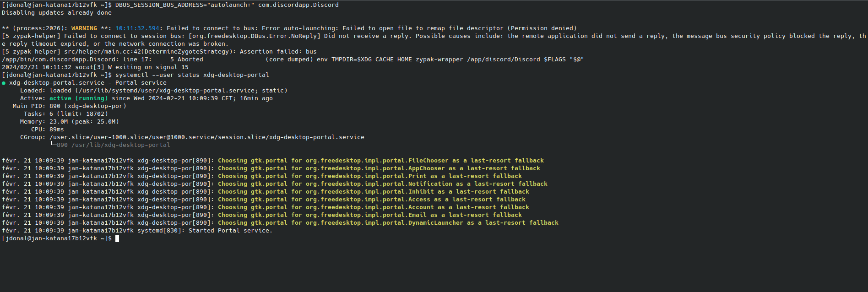Click the terminal cursor block at prompt

click(x=117, y=238)
